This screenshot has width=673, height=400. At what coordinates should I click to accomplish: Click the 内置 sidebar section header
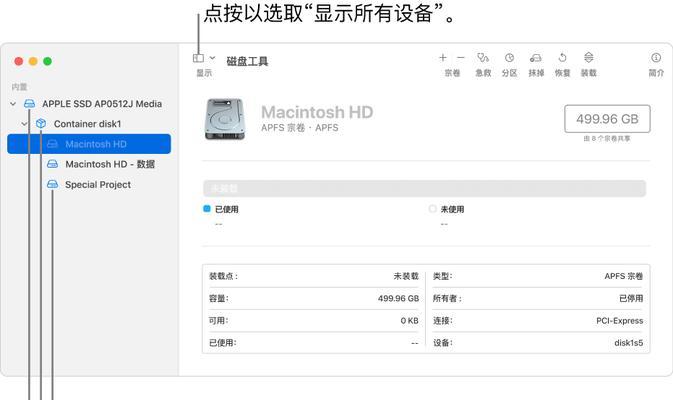19,87
